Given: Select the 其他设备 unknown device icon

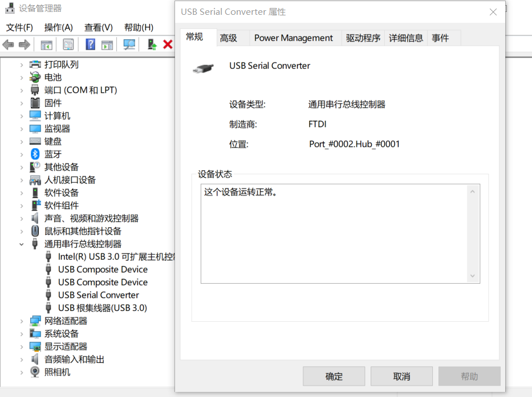Looking at the screenshot, I should click(35, 167).
